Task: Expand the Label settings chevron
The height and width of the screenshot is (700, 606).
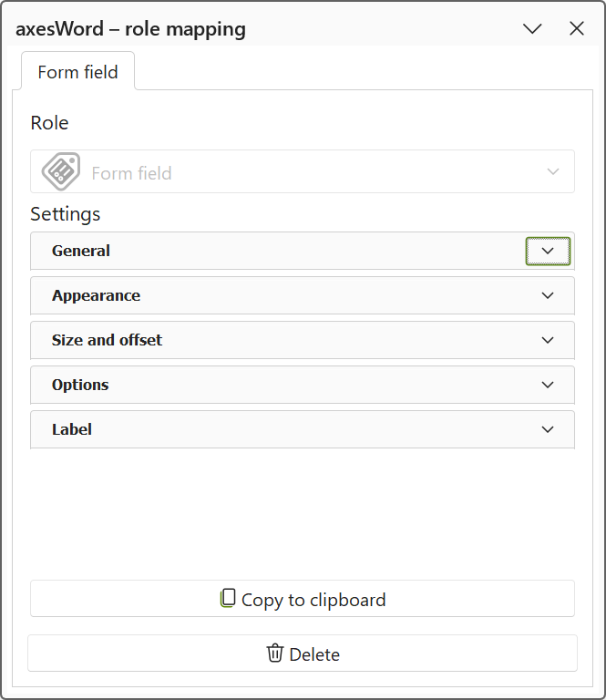Action: pyautogui.click(x=548, y=429)
